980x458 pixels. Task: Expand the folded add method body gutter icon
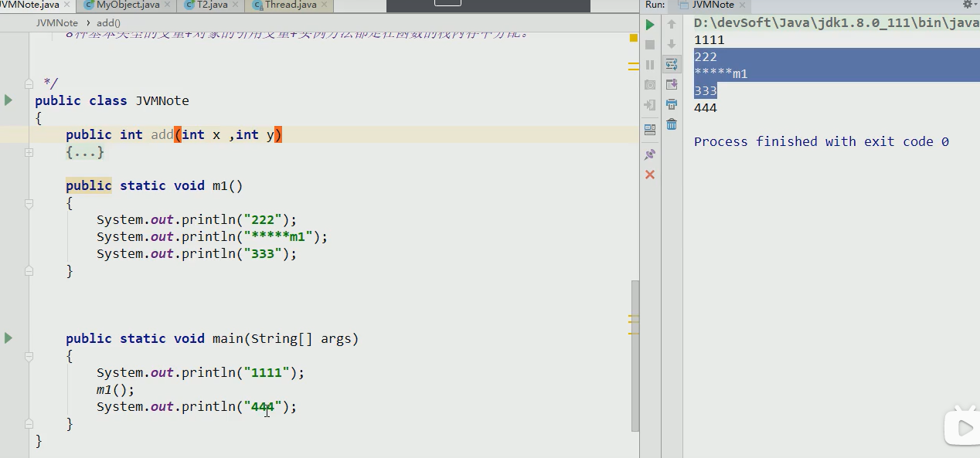(x=29, y=153)
